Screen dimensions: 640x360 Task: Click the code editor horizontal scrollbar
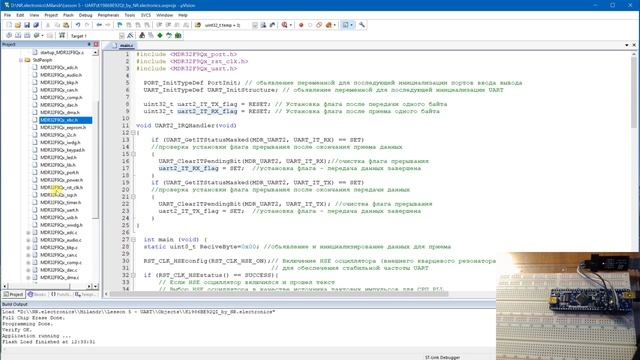point(279,294)
